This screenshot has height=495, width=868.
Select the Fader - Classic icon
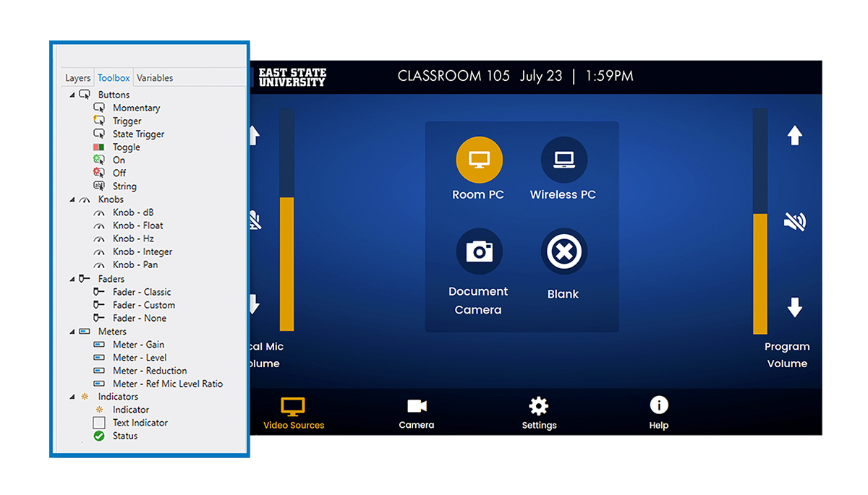click(x=99, y=292)
